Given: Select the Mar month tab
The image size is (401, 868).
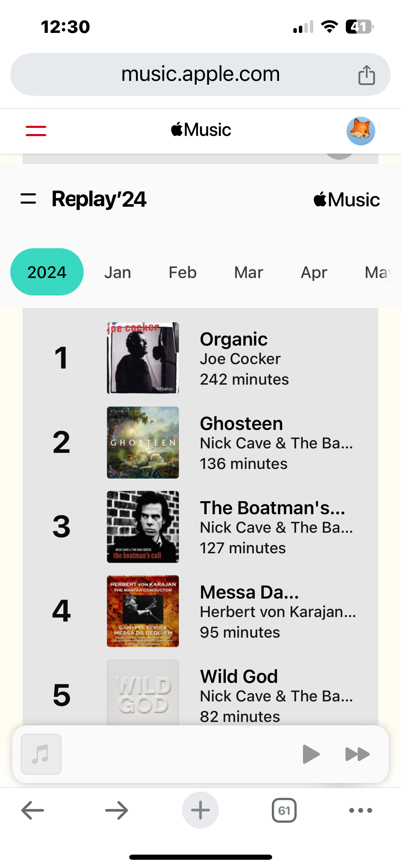Looking at the screenshot, I should coord(248,273).
